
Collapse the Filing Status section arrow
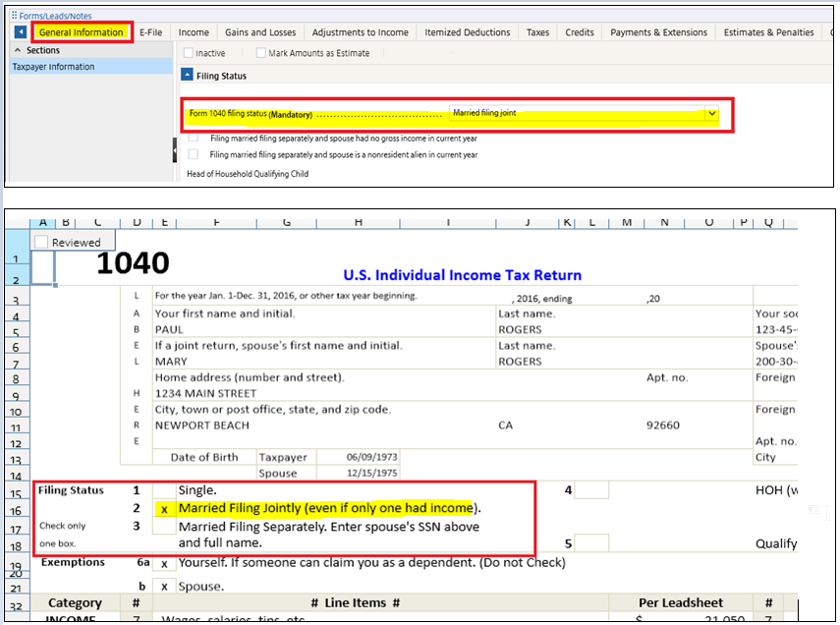[x=188, y=76]
